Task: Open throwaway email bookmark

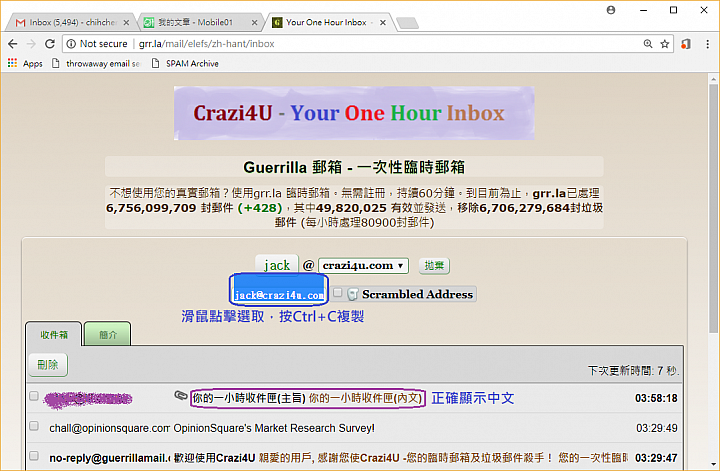Action: point(96,63)
